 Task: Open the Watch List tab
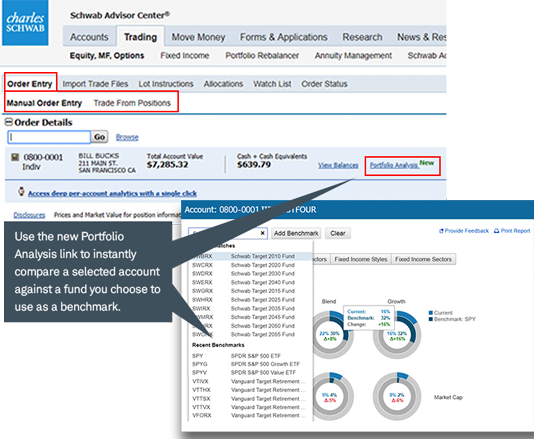coord(272,84)
